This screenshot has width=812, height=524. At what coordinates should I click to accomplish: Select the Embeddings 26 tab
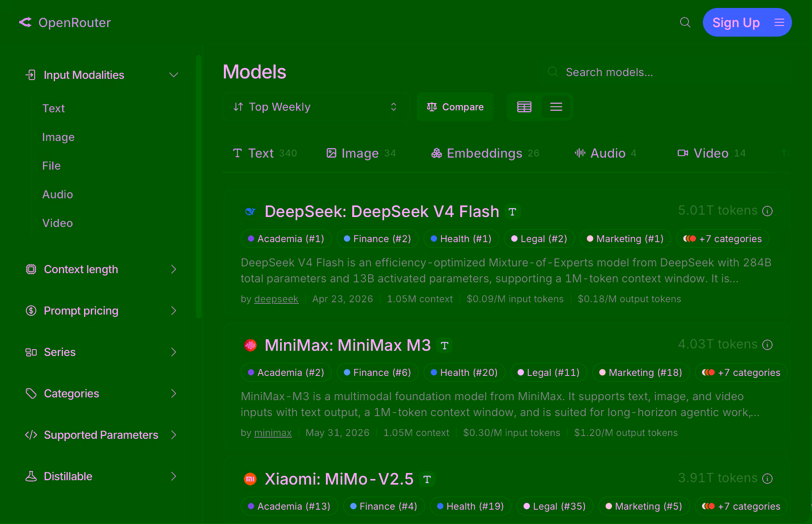point(485,153)
